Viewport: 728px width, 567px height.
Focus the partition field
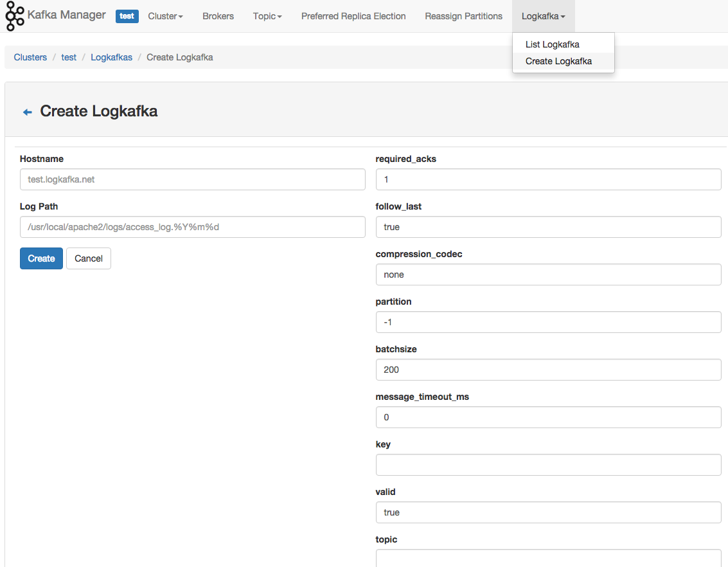[548, 322]
